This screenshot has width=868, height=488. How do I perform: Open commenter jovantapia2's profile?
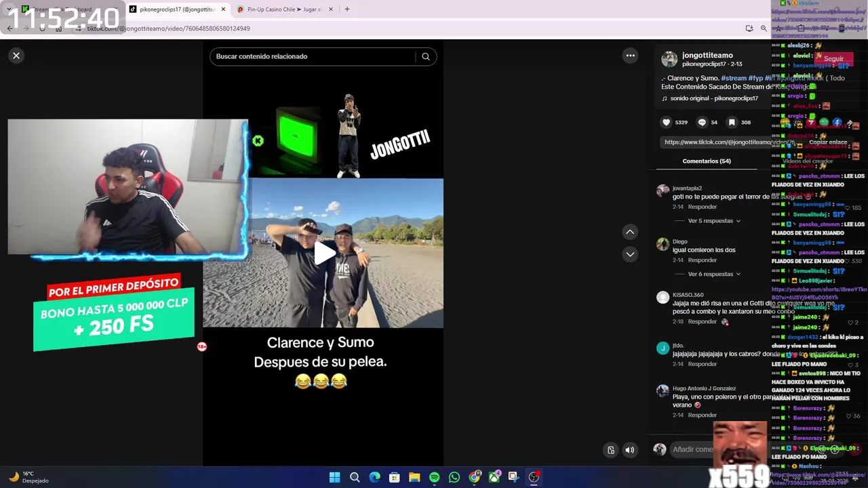pyautogui.click(x=687, y=188)
